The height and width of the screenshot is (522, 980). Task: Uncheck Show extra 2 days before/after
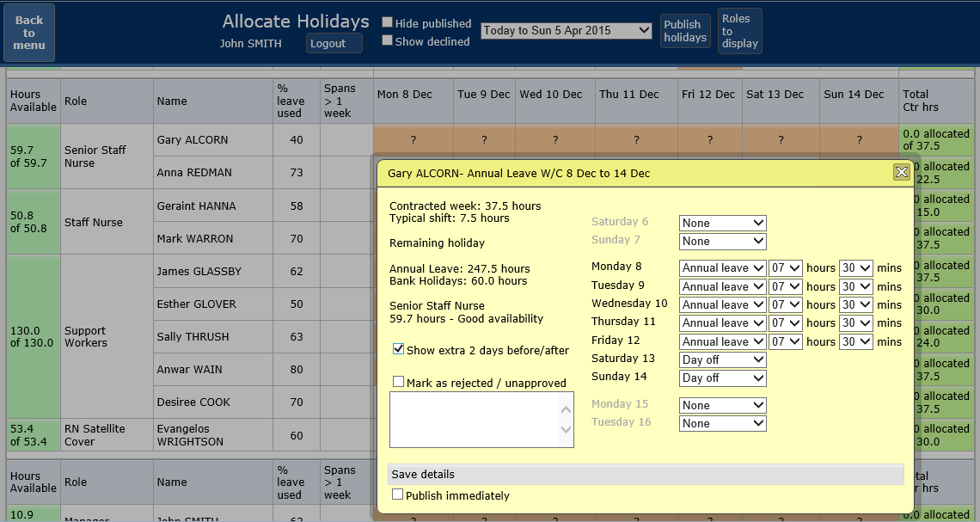click(398, 349)
